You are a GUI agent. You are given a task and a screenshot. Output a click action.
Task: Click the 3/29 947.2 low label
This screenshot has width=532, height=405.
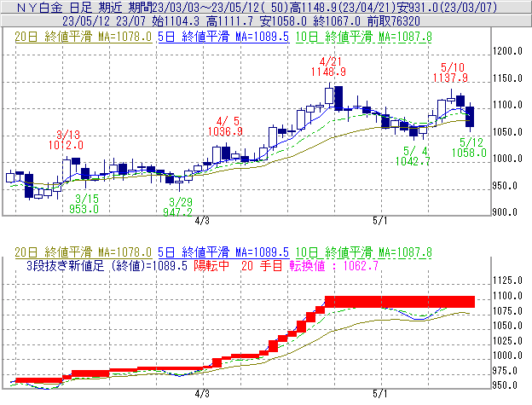point(178,207)
